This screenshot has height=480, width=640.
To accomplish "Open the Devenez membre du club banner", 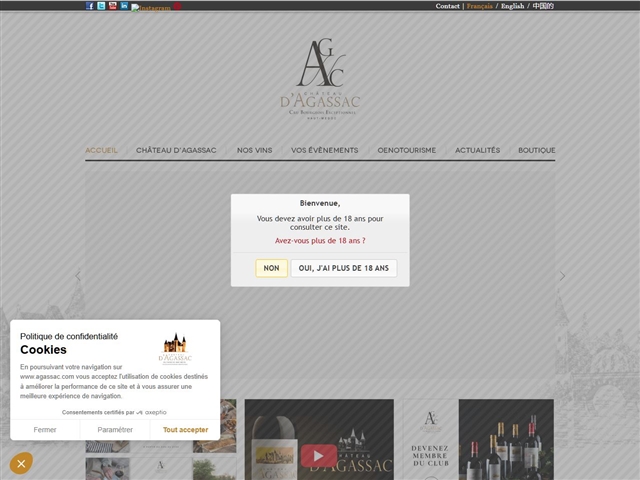I will click(x=430, y=440).
